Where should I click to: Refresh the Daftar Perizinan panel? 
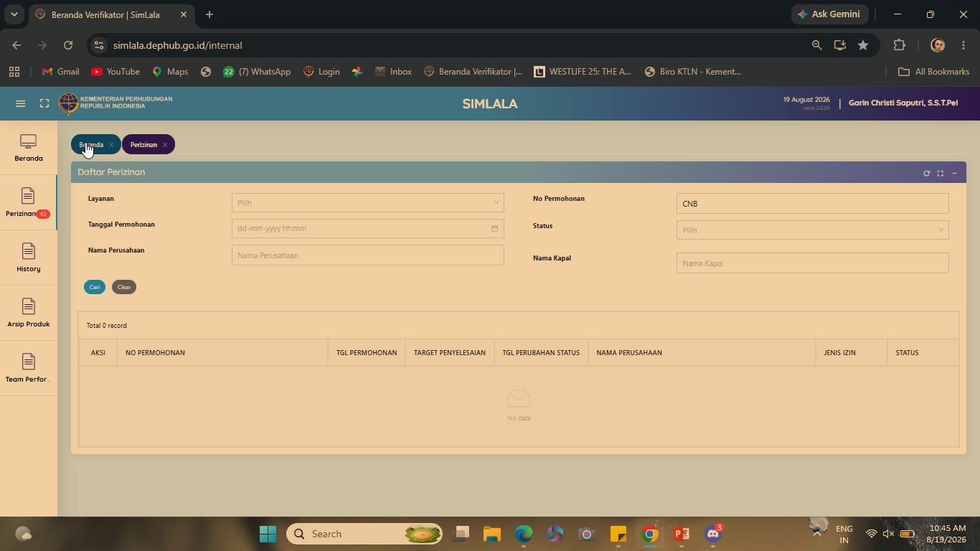(926, 173)
